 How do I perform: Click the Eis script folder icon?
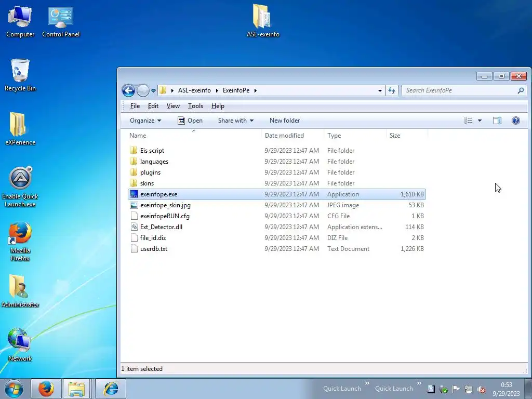(134, 150)
